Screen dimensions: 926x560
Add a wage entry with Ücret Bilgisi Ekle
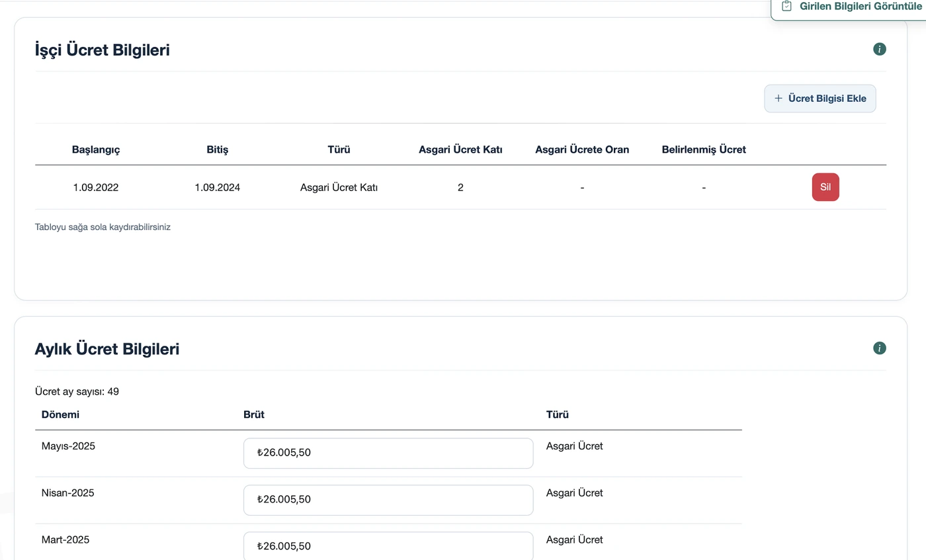(x=820, y=99)
